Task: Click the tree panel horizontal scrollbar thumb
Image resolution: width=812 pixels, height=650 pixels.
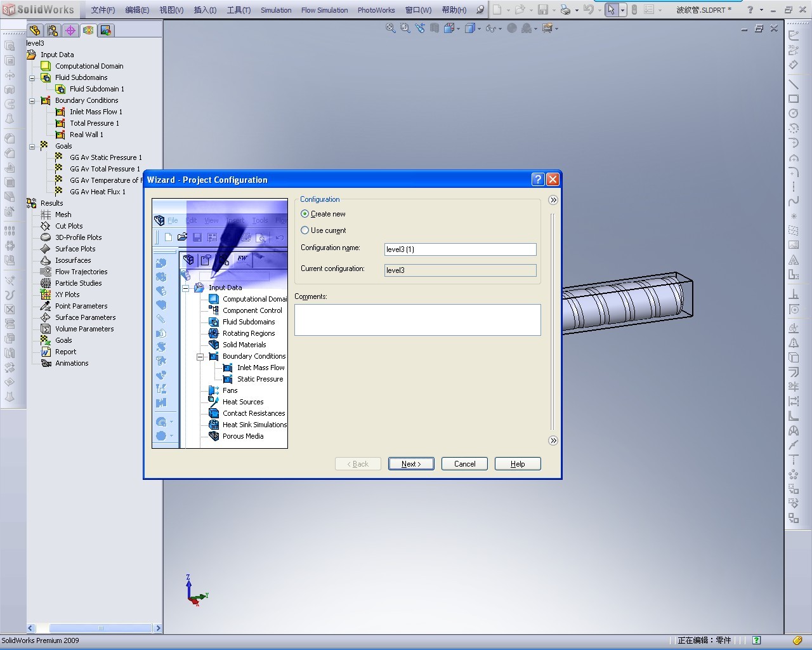Action: click(x=100, y=628)
